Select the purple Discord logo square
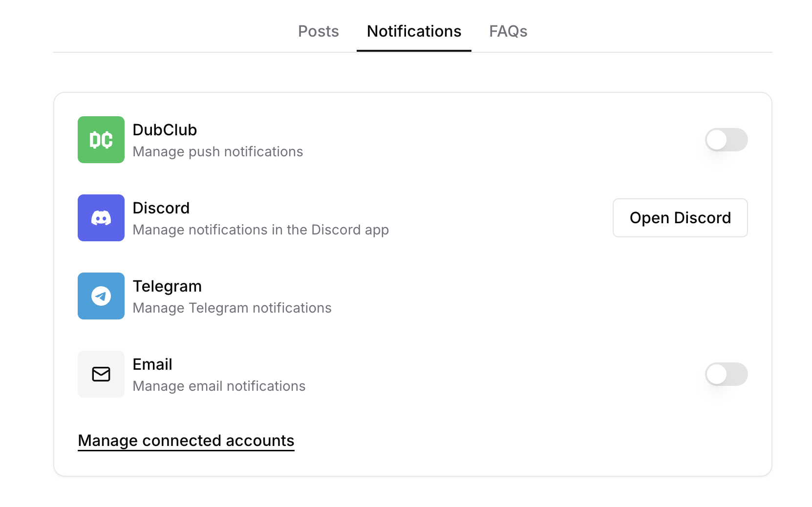The height and width of the screenshot is (507, 812). (101, 218)
